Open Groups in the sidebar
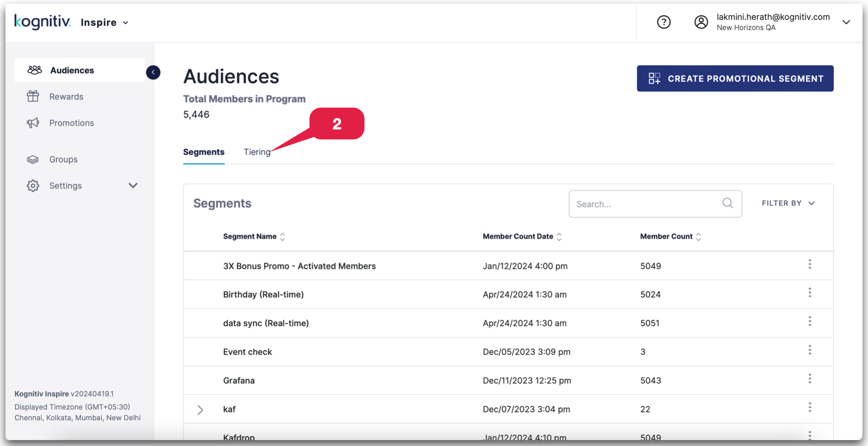 (63, 159)
